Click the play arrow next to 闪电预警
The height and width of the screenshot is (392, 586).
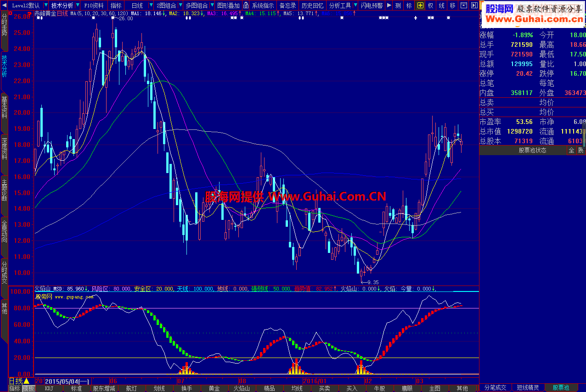(x=389, y=6)
